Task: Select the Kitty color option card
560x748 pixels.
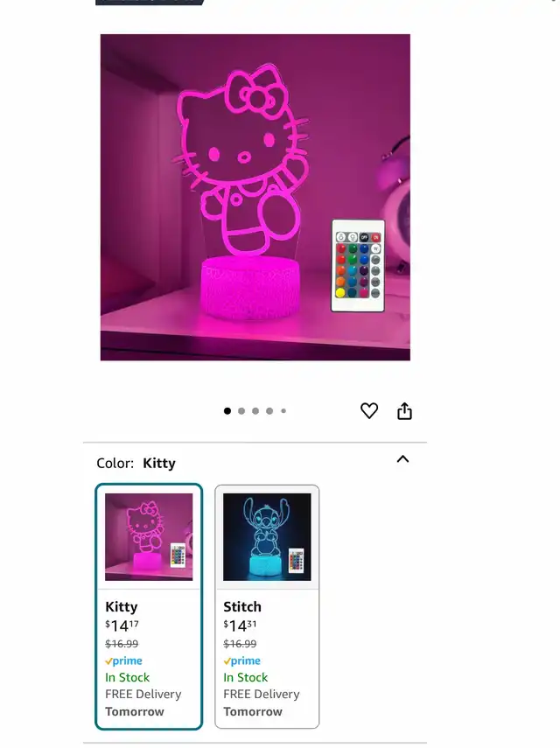Action: coord(149,606)
